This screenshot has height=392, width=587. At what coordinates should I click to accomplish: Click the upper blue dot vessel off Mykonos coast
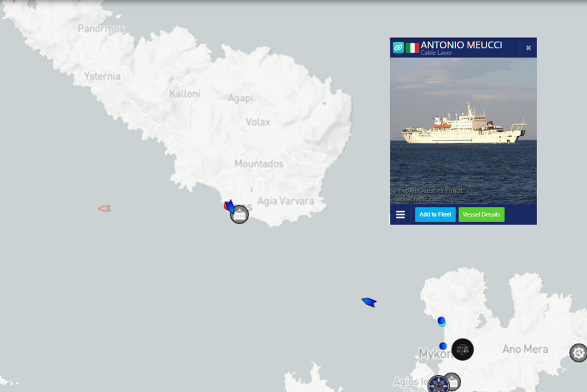pyautogui.click(x=441, y=321)
